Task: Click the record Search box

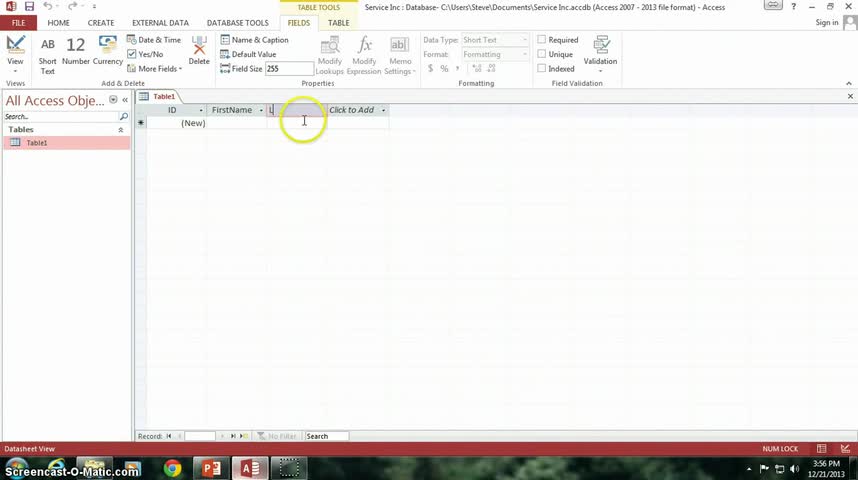Action: click(327, 436)
